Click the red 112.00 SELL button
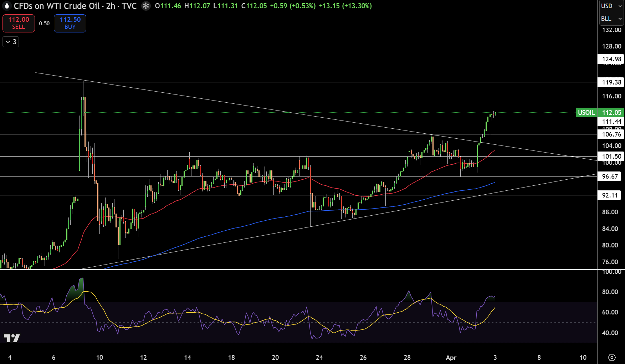 (19, 23)
